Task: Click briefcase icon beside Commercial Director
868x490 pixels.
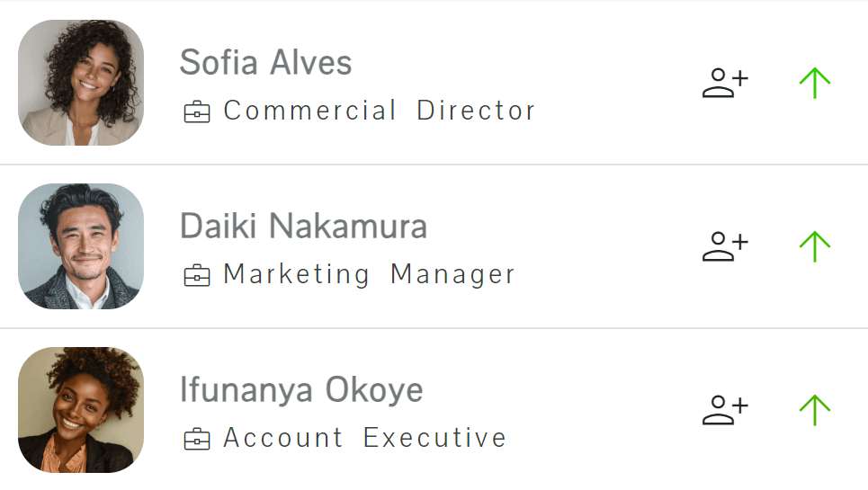Action: 196,111
